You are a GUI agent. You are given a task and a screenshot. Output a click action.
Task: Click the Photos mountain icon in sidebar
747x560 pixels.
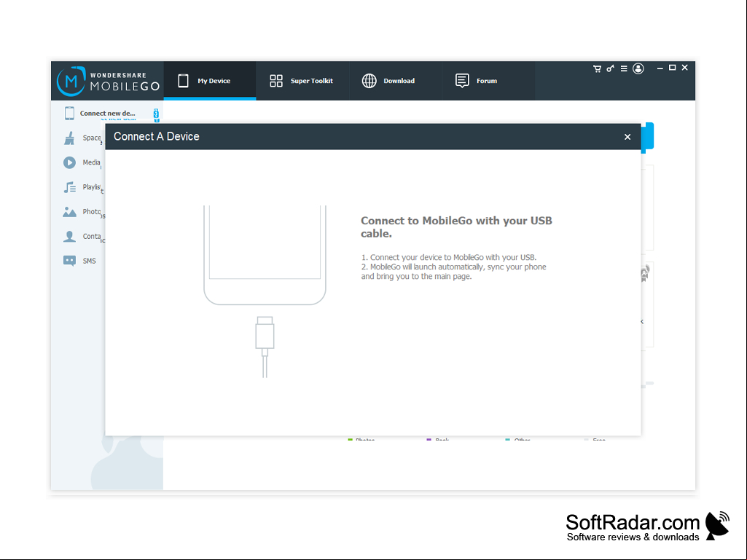tap(69, 212)
